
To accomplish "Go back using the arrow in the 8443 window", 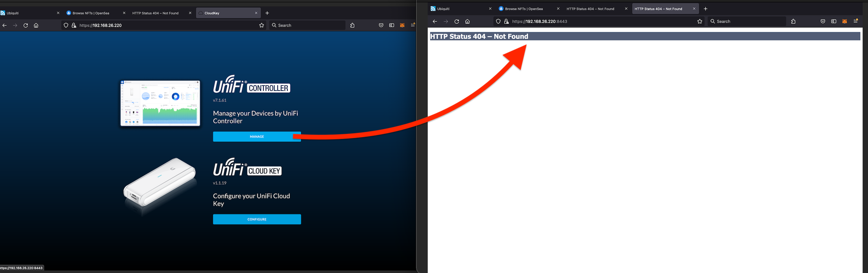I will pos(435,21).
